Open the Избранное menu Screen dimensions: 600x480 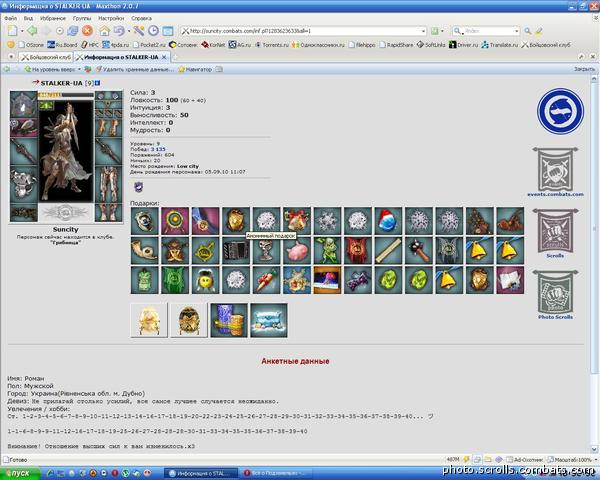click(53, 18)
